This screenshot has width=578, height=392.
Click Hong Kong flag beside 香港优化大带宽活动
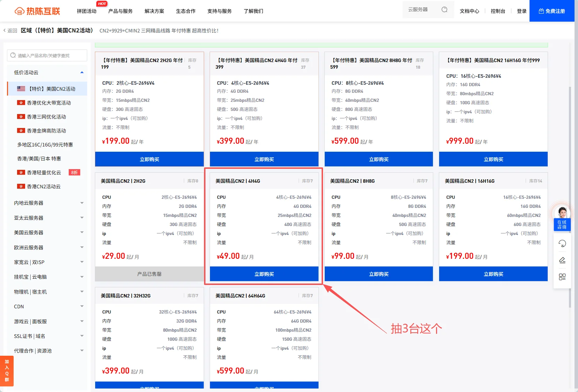point(21,103)
